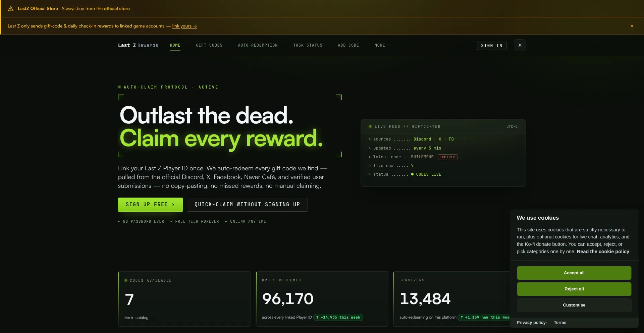Click the Codes Available card

click(x=184, y=299)
